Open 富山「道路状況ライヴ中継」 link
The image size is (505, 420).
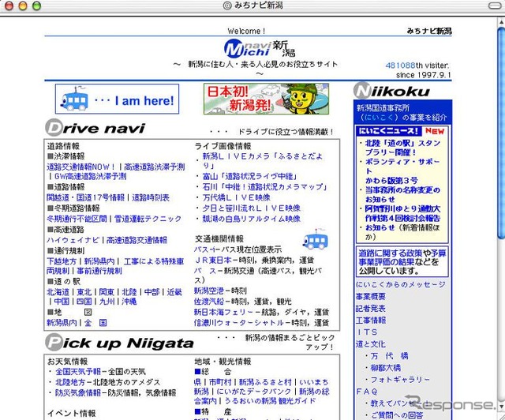point(249,176)
